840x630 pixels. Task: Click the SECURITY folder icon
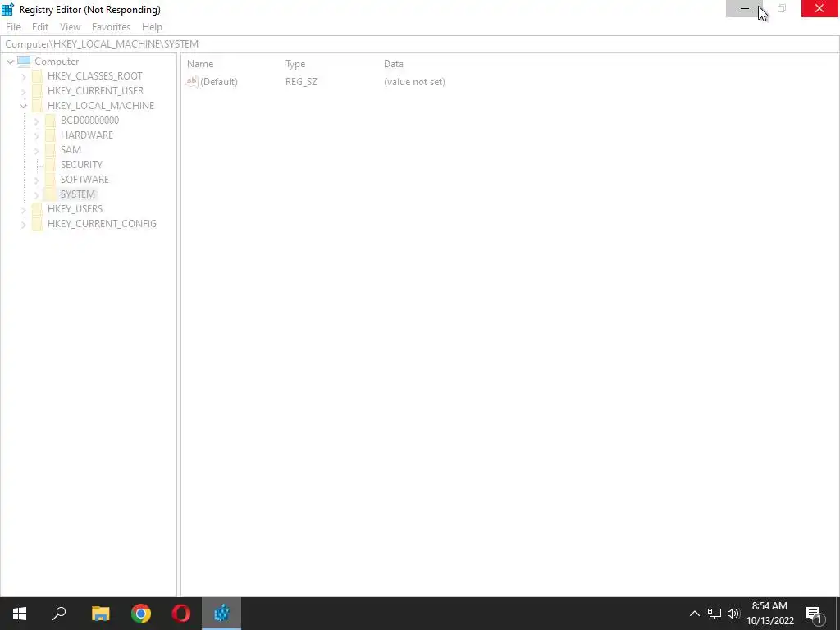click(50, 164)
